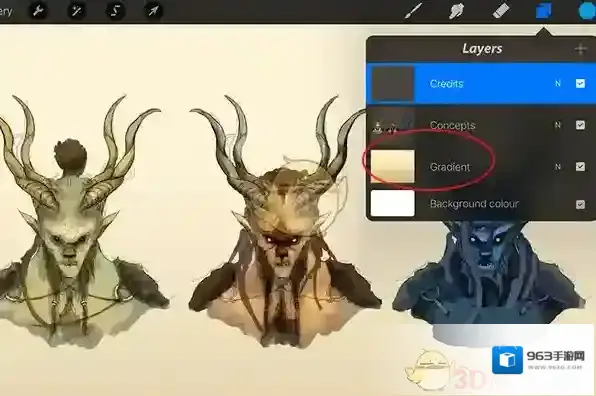The height and width of the screenshot is (396, 596).
Task: Activate the Transform arrow tool
Action: (x=154, y=11)
